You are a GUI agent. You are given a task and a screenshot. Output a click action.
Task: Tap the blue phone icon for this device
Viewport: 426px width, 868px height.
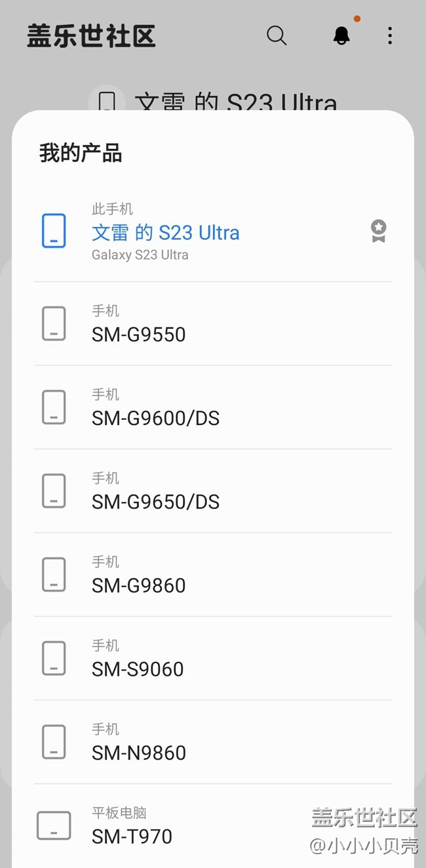point(54,231)
